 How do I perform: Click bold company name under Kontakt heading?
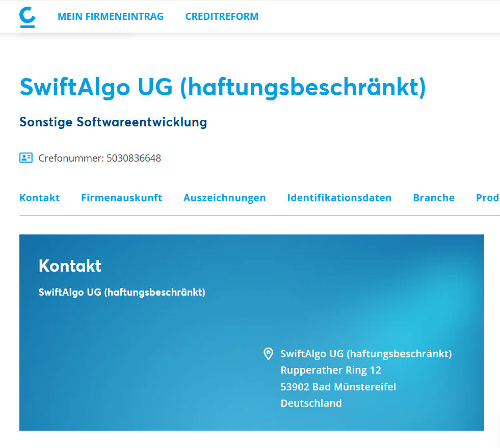coord(122,293)
